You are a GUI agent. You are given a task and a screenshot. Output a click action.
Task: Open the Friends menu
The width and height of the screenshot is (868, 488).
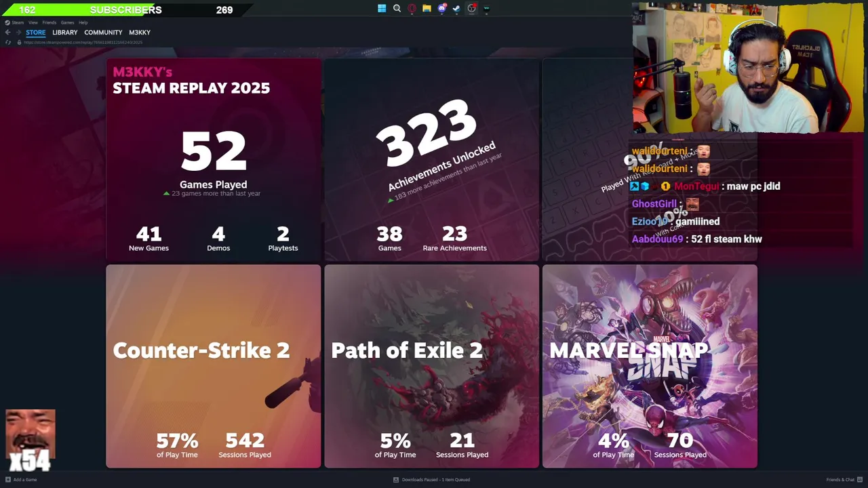click(50, 22)
